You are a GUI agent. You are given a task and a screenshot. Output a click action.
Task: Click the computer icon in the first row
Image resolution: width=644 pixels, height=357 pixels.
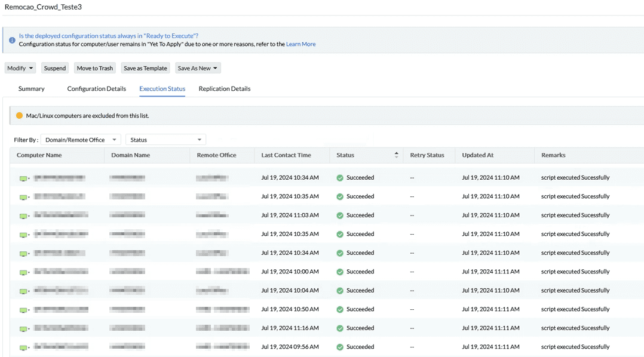(23, 178)
